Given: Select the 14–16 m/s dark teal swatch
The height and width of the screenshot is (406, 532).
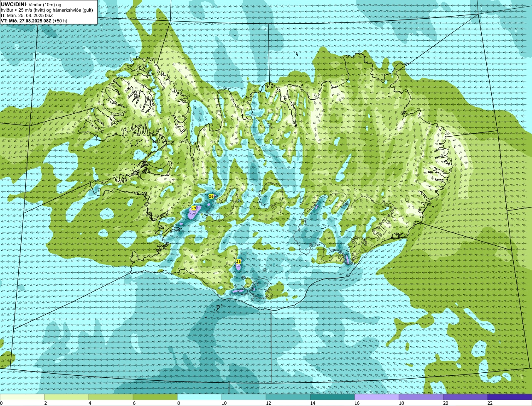Looking at the screenshot, I should pos(332,397).
